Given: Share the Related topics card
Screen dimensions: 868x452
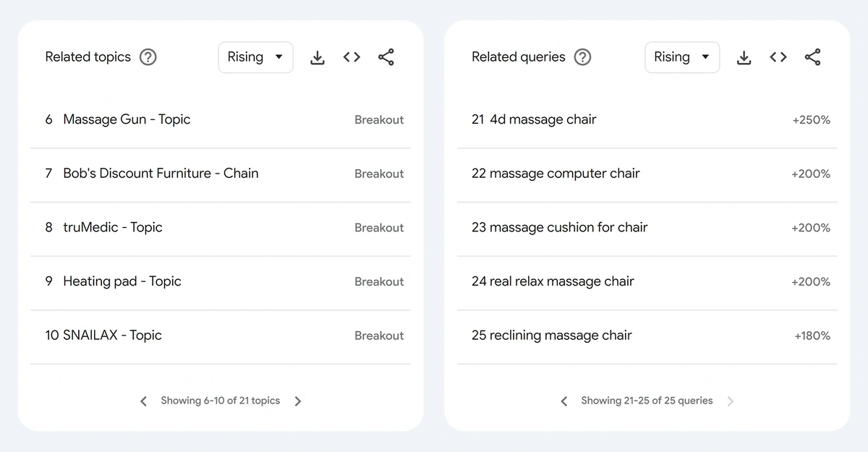Looking at the screenshot, I should pyautogui.click(x=386, y=57).
